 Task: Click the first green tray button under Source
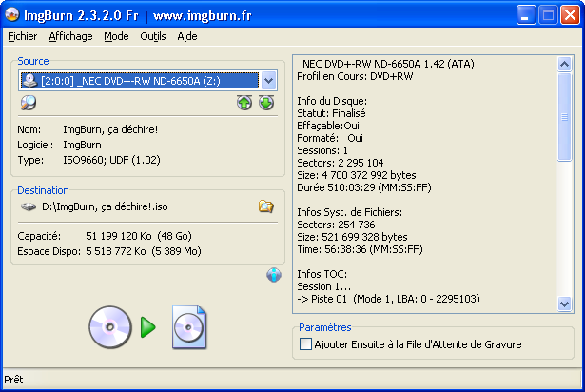(244, 103)
